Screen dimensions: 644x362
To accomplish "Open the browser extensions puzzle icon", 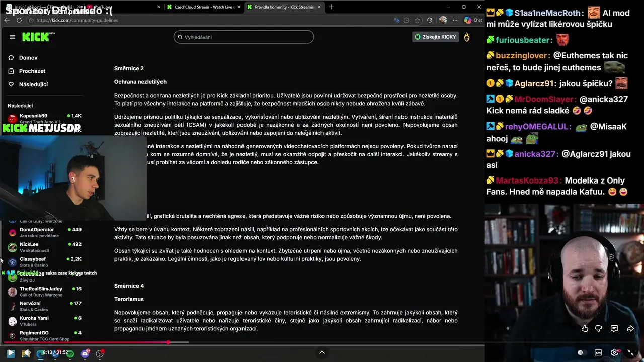I will coord(429,20).
